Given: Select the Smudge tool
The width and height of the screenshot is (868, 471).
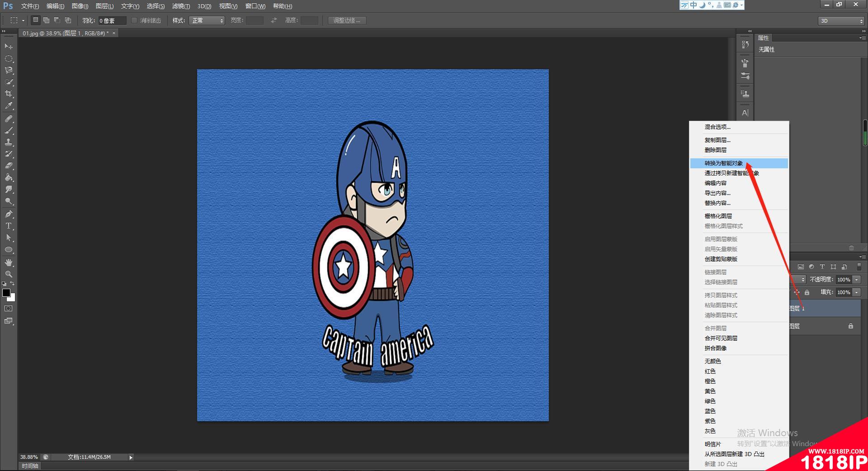Looking at the screenshot, I should point(9,189).
